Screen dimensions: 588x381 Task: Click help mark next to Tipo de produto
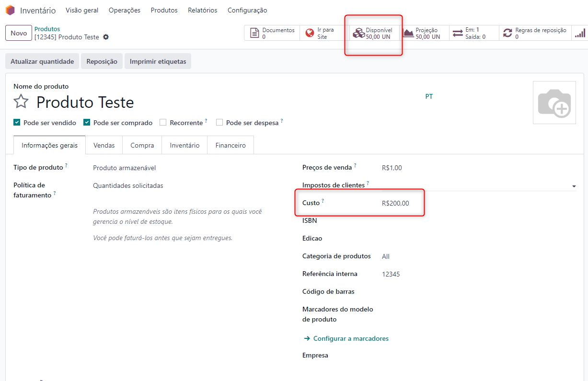[x=66, y=165]
